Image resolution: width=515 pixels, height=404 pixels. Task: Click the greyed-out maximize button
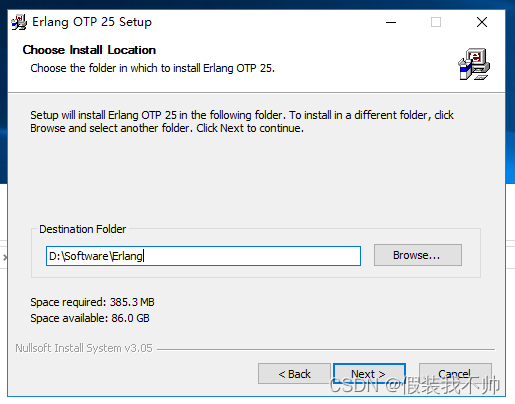pos(436,22)
